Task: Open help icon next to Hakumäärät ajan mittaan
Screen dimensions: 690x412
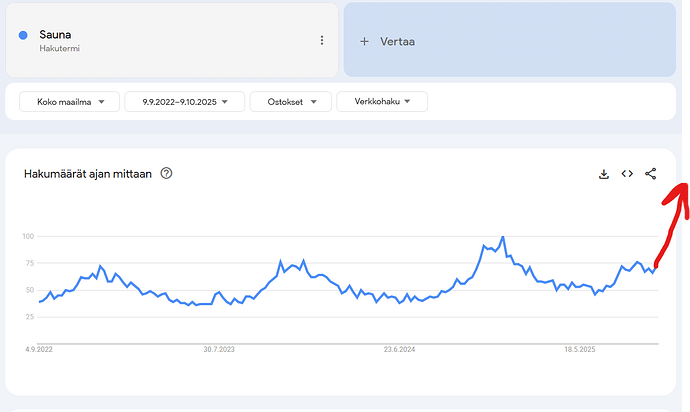Action: (166, 173)
